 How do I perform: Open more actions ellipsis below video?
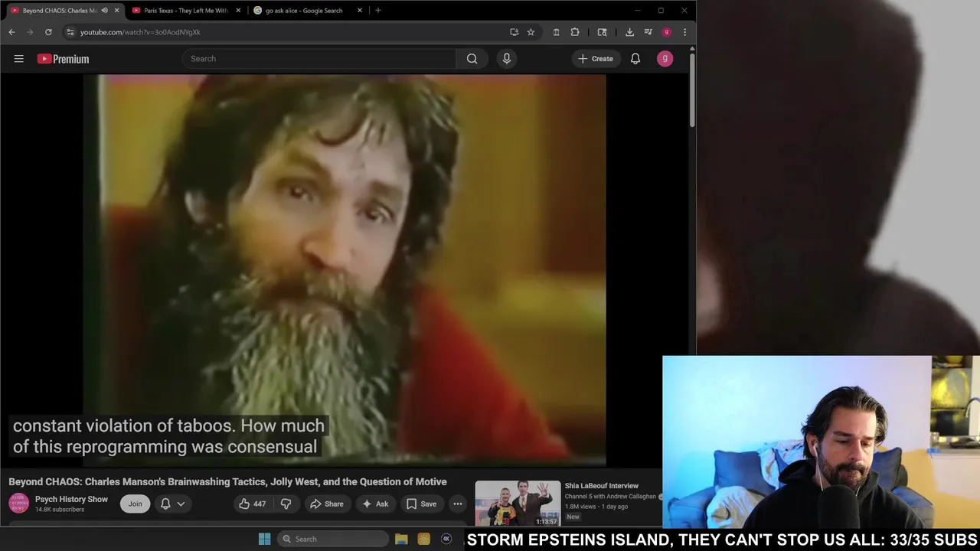[x=457, y=504]
